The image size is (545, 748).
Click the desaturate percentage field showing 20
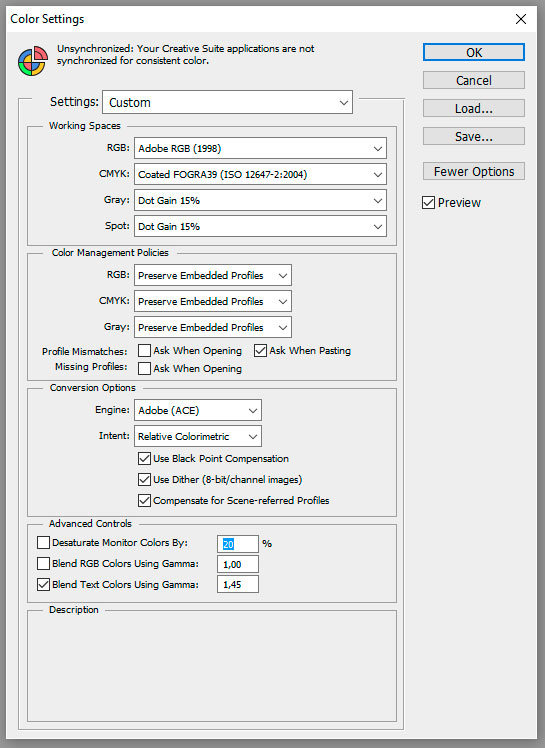point(238,544)
